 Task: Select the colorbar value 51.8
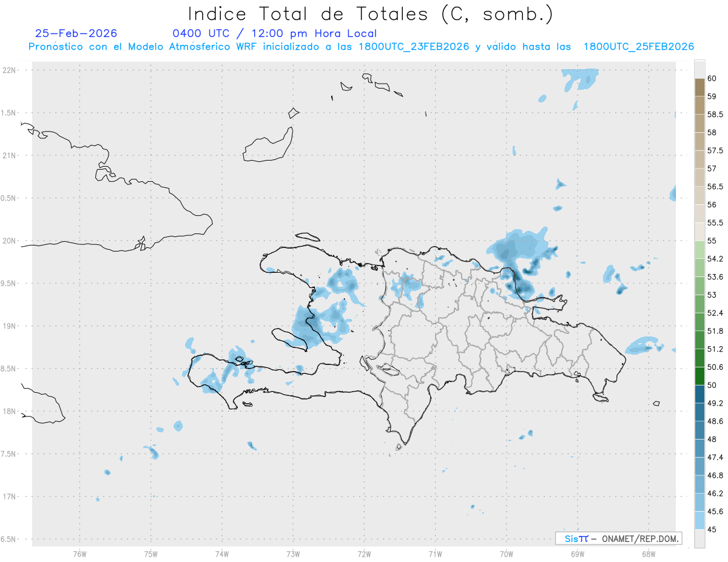click(715, 331)
